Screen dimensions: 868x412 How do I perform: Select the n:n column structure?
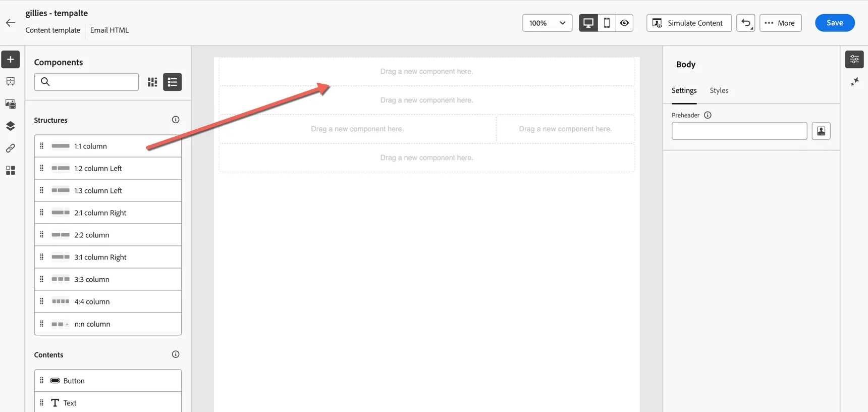click(x=108, y=324)
